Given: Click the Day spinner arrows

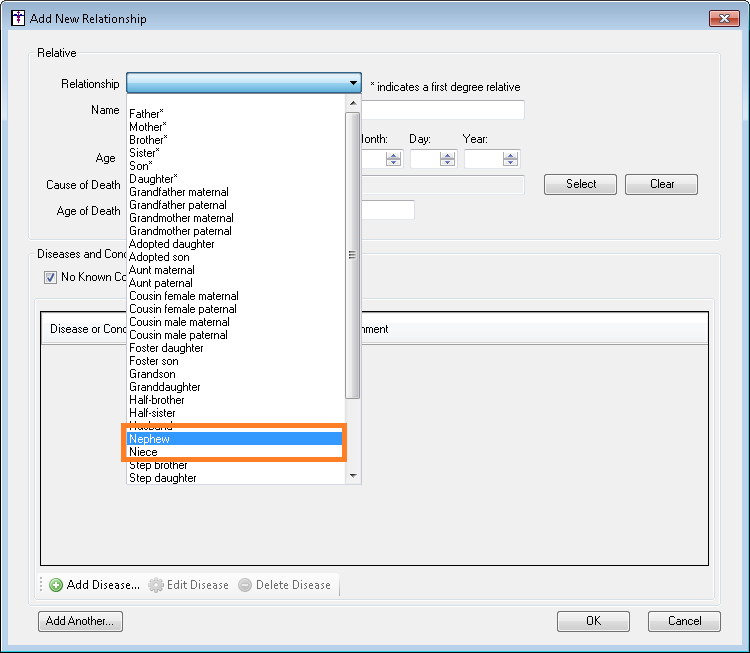Looking at the screenshot, I should click(x=447, y=159).
